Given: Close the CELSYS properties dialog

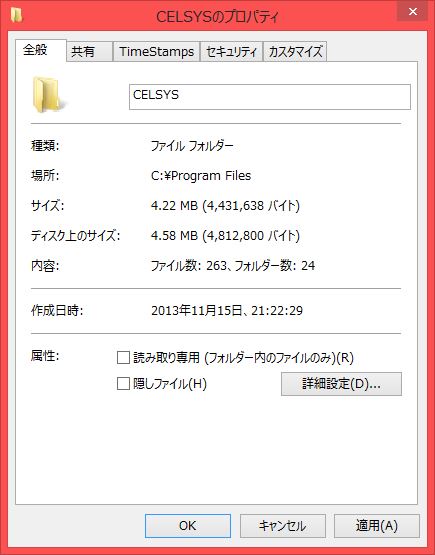Looking at the screenshot, I should coord(412,11).
